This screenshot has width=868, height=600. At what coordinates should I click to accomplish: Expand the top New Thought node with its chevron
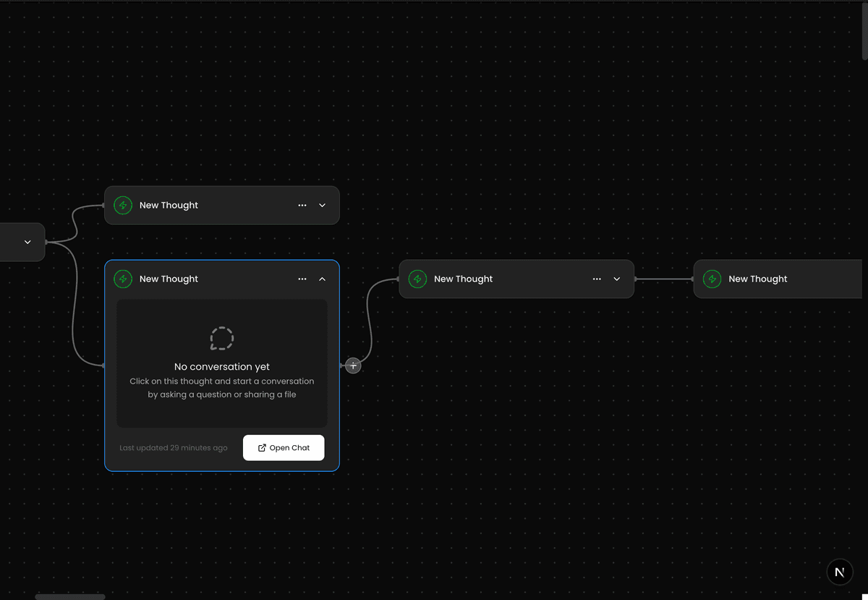pyautogui.click(x=322, y=205)
